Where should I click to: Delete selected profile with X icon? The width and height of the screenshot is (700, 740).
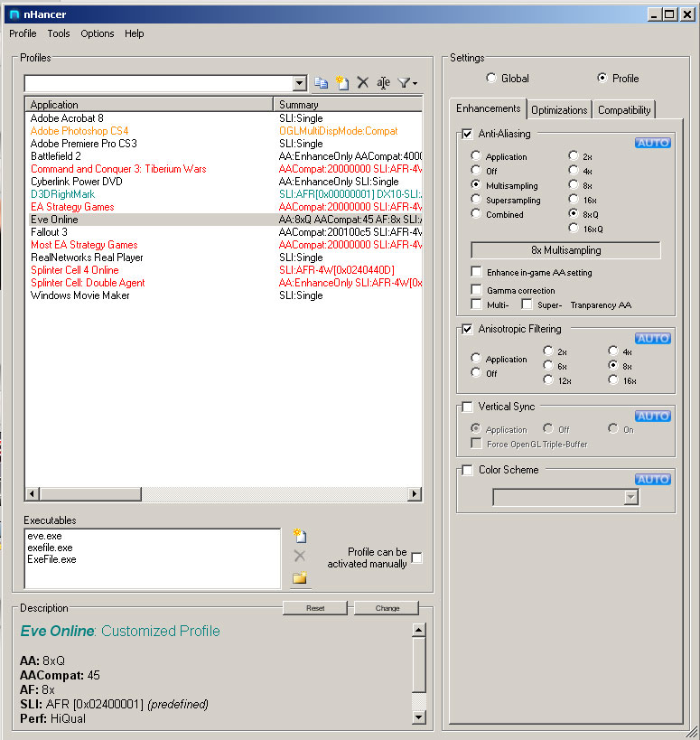click(362, 83)
